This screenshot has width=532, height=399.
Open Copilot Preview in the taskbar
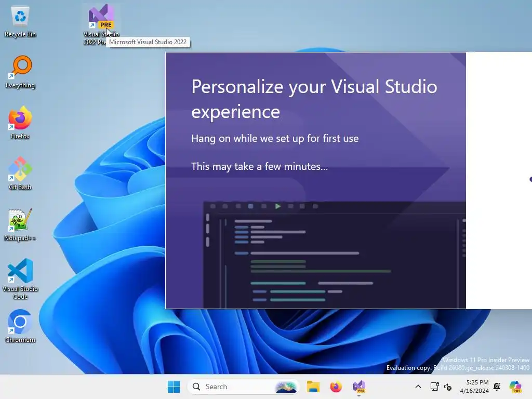[515, 387]
